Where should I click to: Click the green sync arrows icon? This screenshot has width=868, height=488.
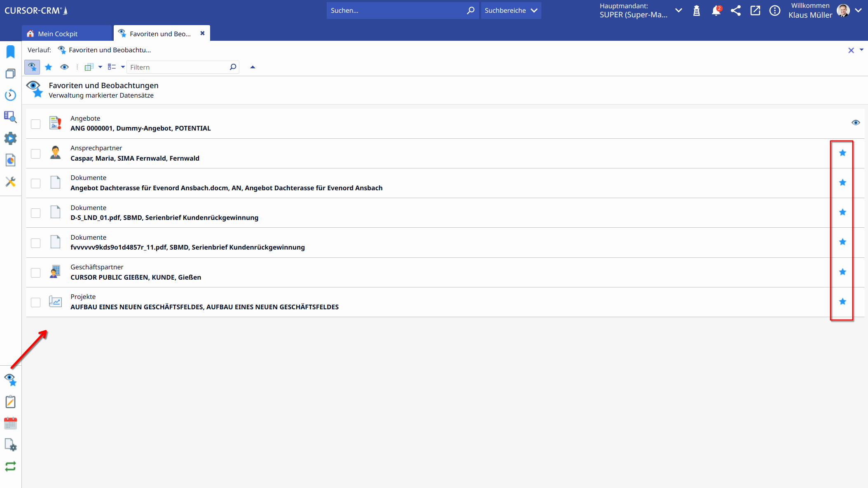(11, 466)
